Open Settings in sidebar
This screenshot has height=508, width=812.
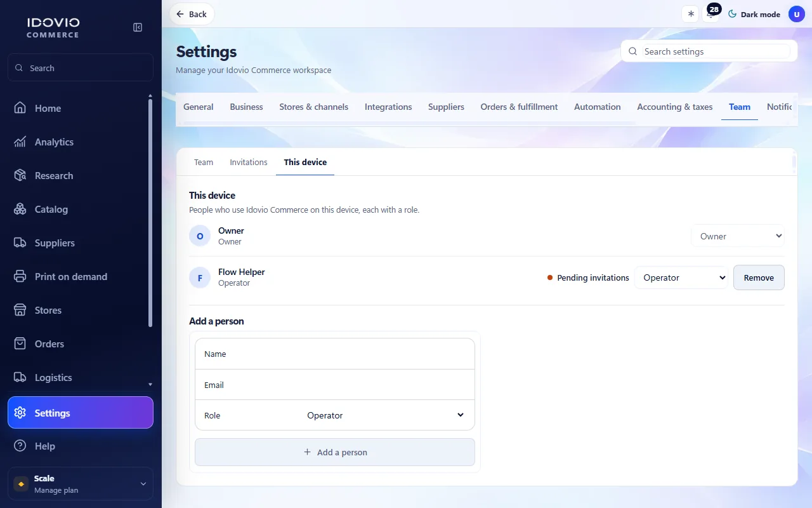[x=81, y=413]
